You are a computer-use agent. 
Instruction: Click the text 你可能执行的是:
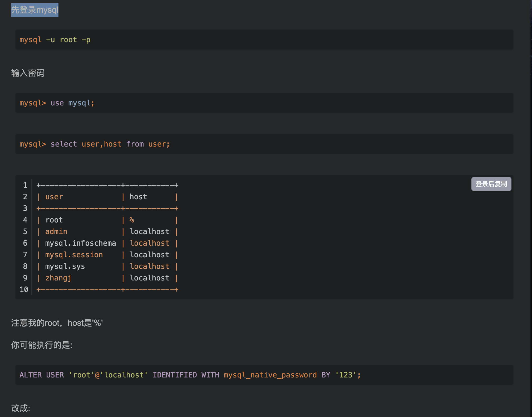[42, 345]
